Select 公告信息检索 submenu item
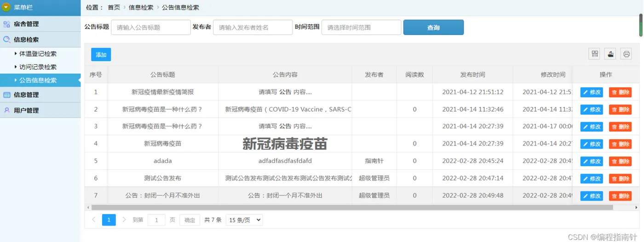 (x=40, y=80)
